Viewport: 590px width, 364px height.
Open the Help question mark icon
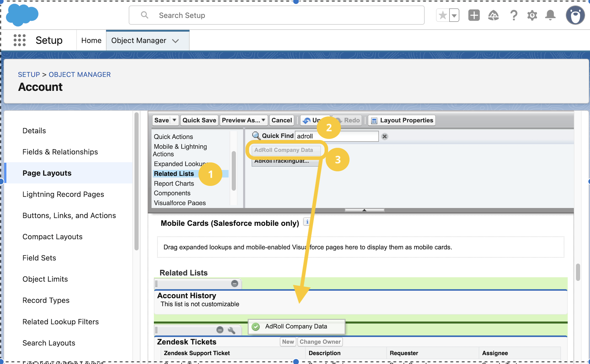[513, 15]
